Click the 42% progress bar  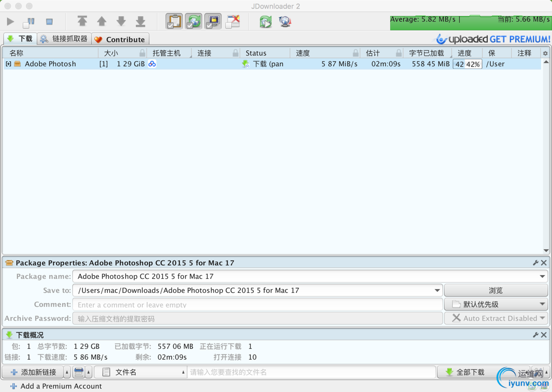467,64
